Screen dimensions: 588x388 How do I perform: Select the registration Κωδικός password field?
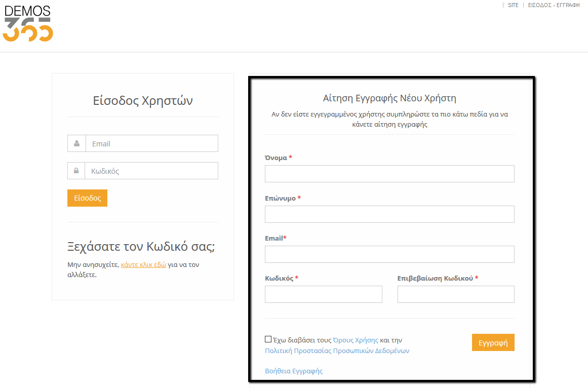point(323,294)
